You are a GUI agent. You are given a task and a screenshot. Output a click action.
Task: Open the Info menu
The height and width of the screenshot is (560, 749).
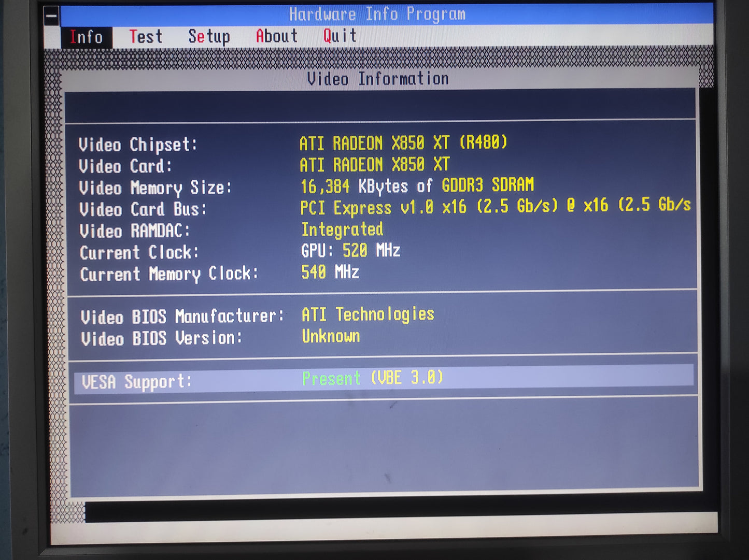[x=86, y=37]
